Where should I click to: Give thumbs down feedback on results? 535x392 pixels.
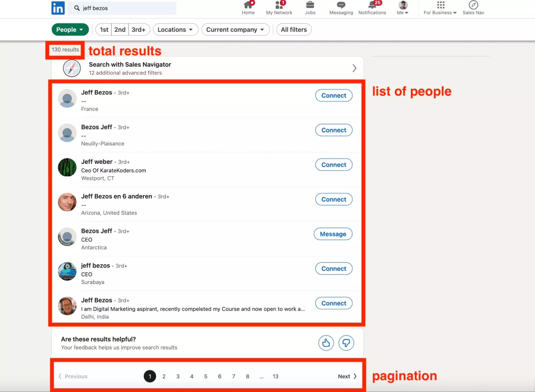coord(346,343)
